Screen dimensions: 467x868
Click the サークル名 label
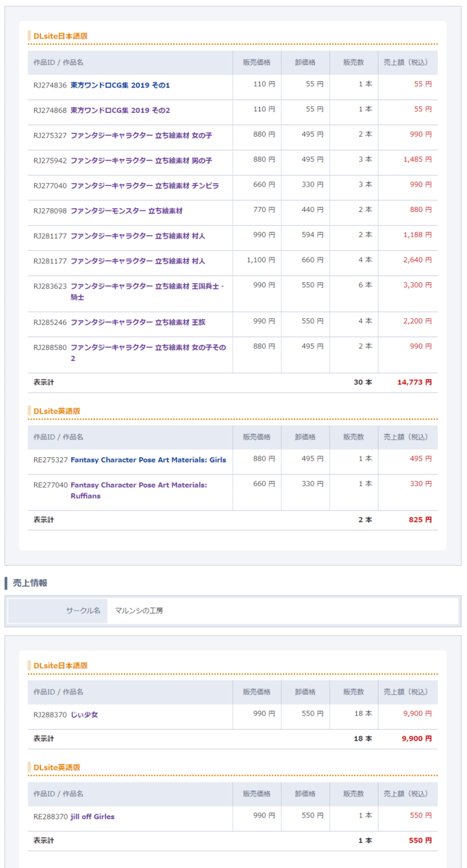(x=83, y=611)
